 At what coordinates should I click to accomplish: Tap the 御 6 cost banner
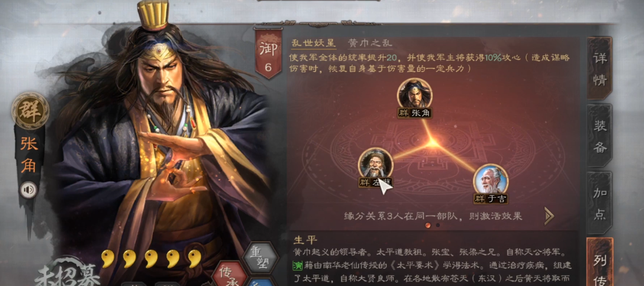pos(268,53)
